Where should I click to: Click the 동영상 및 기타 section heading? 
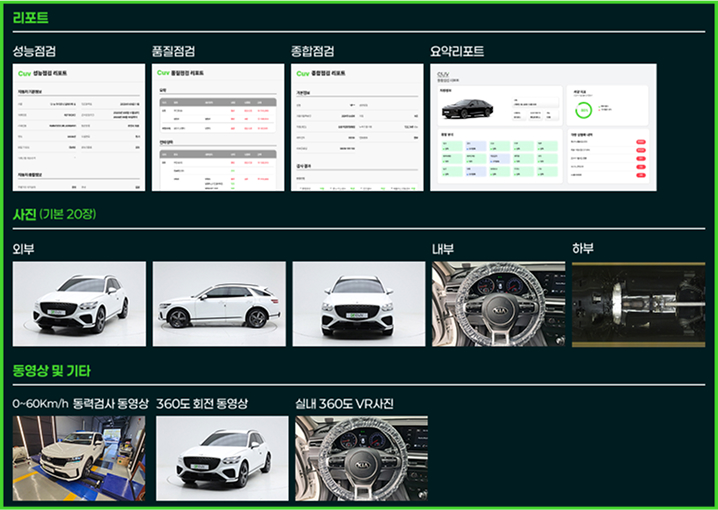(52, 371)
